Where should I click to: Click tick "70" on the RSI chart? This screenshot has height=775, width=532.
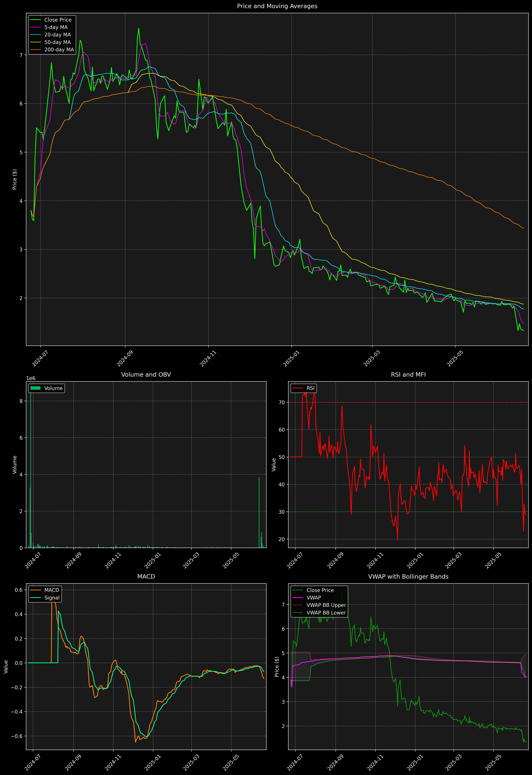click(282, 402)
